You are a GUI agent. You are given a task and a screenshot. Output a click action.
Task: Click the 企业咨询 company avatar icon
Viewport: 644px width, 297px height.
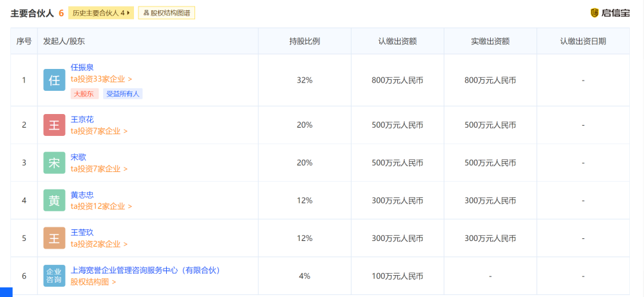click(x=54, y=276)
